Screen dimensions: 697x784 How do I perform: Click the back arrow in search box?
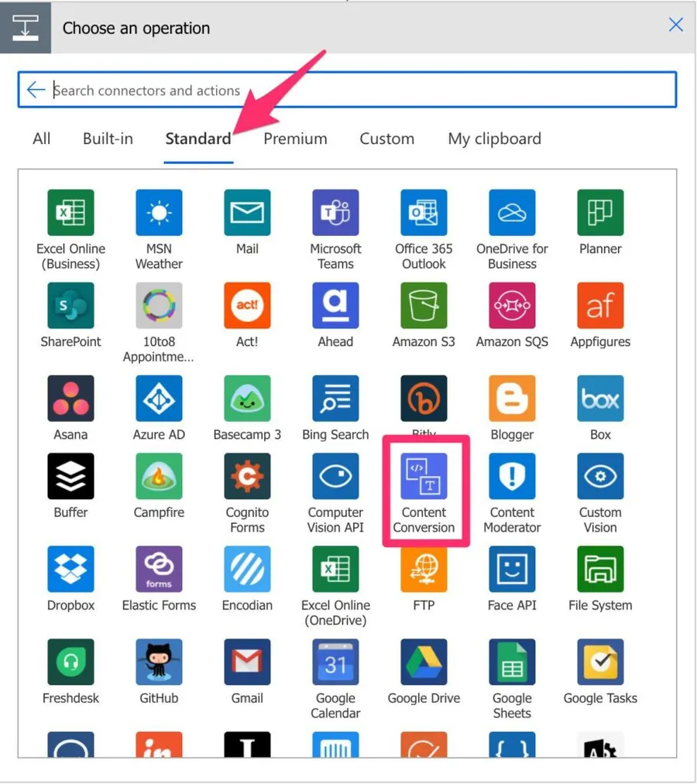click(36, 90)
